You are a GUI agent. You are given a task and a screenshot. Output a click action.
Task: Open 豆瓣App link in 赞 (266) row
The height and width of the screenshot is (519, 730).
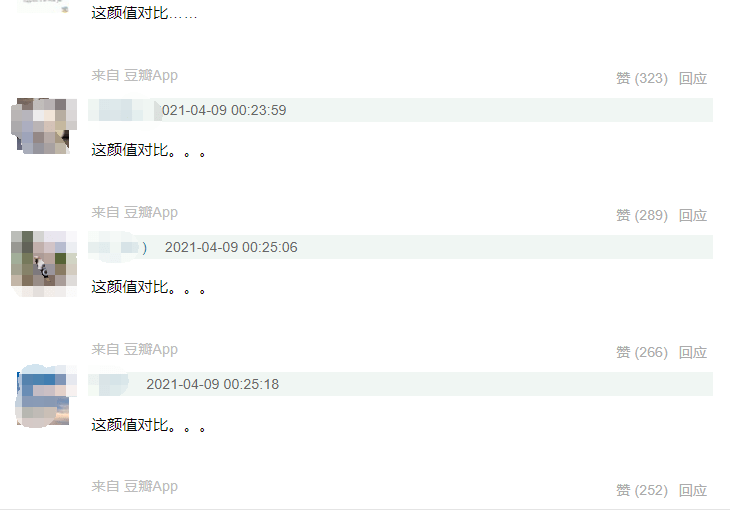tap(150, 349)
